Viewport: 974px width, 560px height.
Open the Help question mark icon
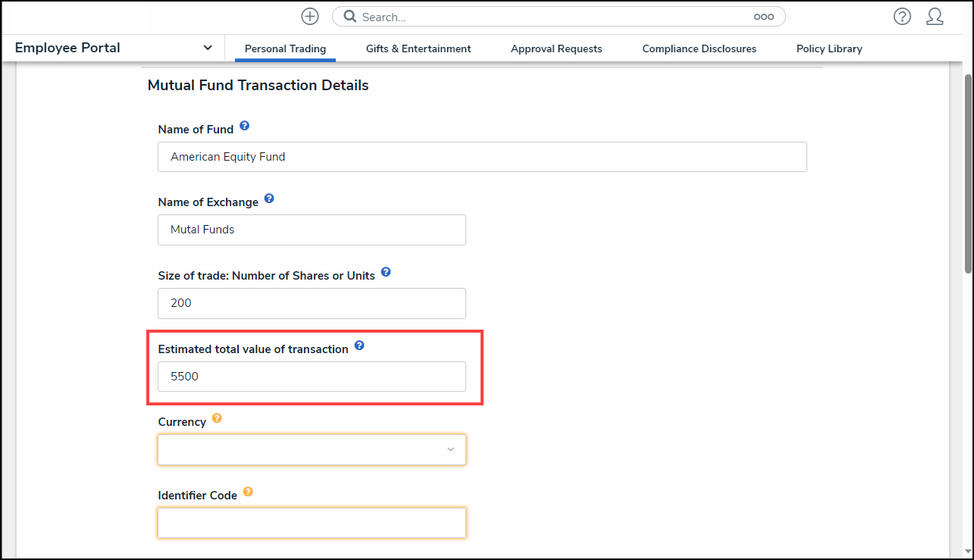pos(902,17)
